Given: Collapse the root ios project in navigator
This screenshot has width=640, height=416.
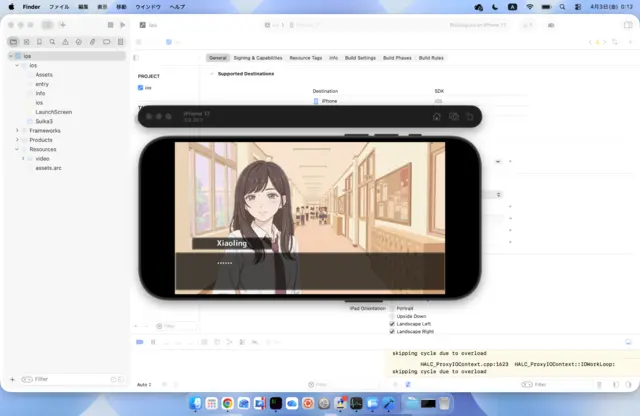Looking at the screenshot, I should point(11,56).
